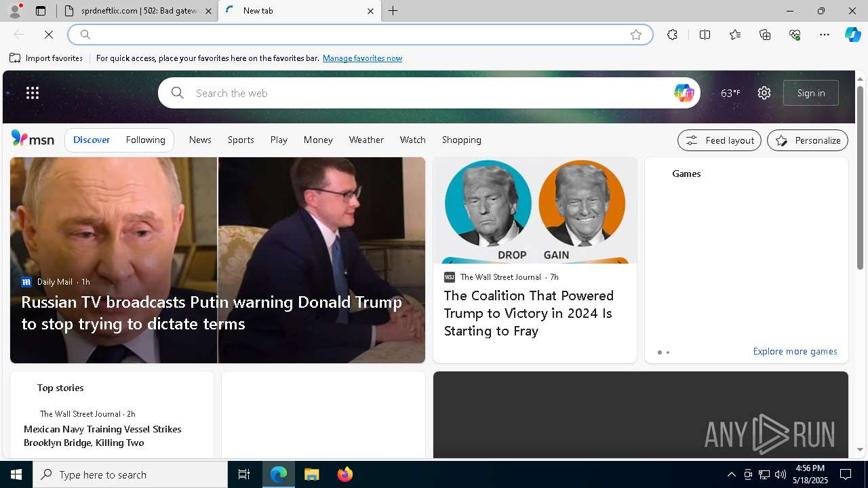This screenshot has height=488, width=868.
Task: Click the network tray icon
Action: (764, 474)
